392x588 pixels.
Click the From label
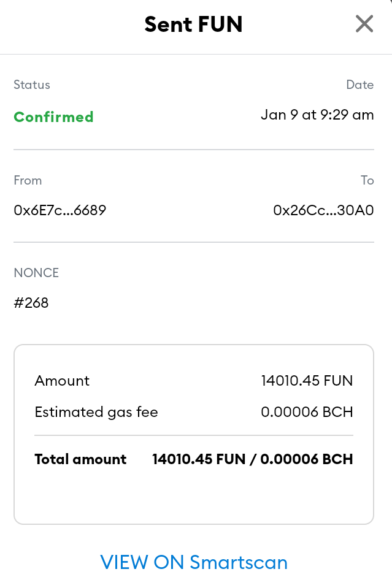click(x=28, y=180)
